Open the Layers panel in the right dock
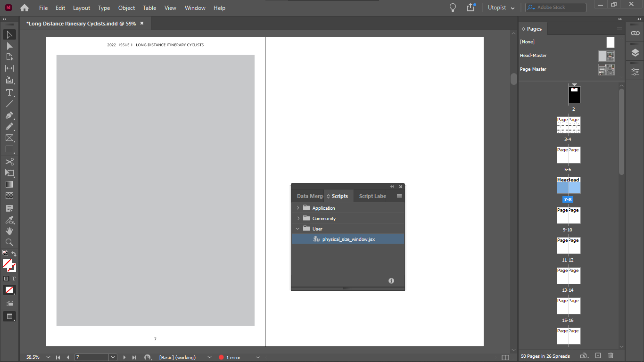Viewport: 644px width, 362px height. [635, 52]
